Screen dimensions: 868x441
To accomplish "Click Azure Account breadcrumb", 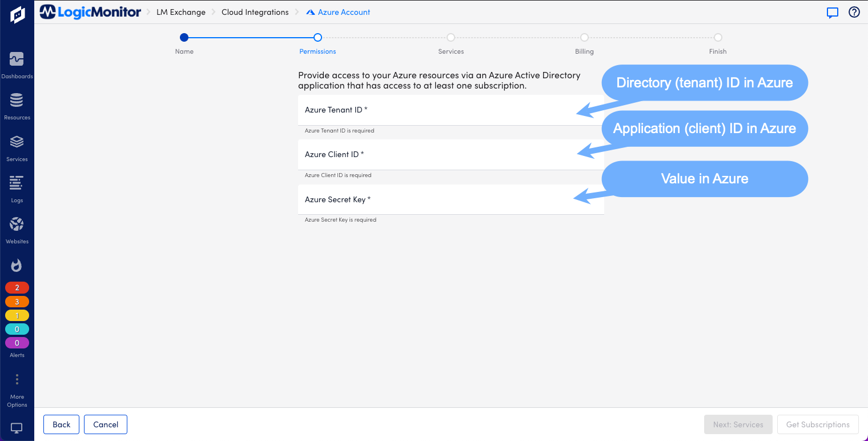I will [339, 12].
